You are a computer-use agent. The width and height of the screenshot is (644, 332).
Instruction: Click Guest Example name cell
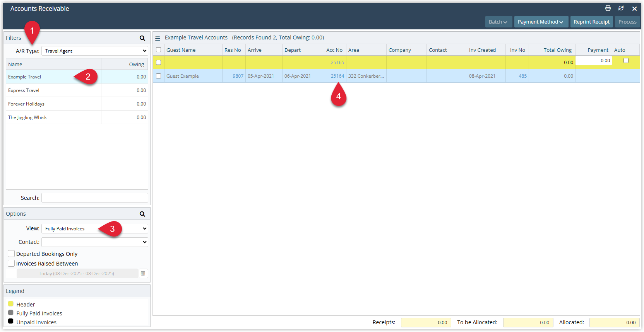(193, 76)
